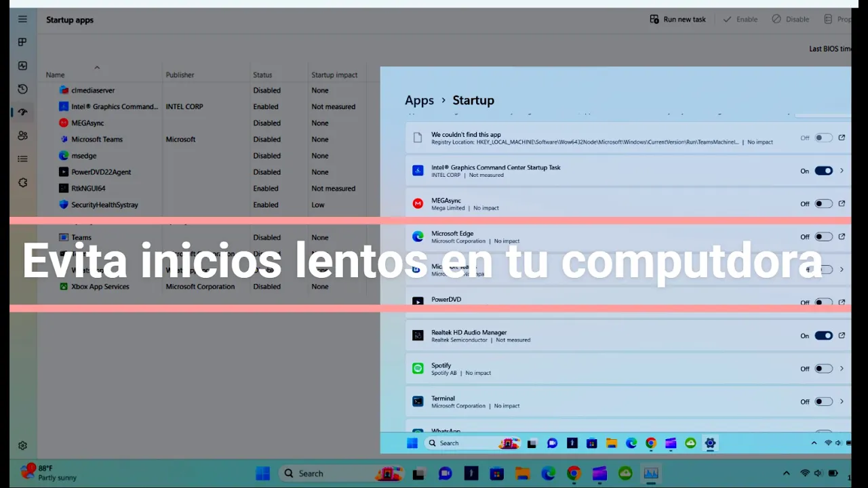
Task: Open Performance page in Task Manager sidebar
Action: click(22, 66)
